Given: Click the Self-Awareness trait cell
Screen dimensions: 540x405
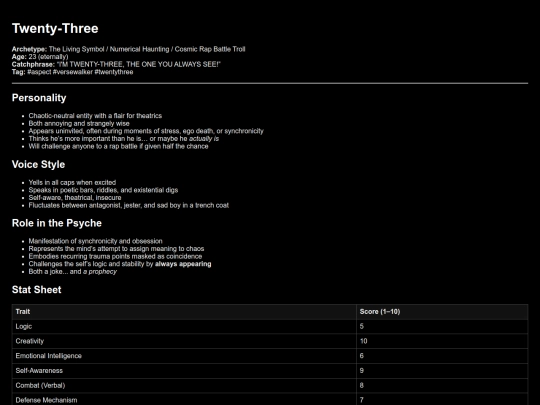Looking at the screenshot, I should (184, 371).
